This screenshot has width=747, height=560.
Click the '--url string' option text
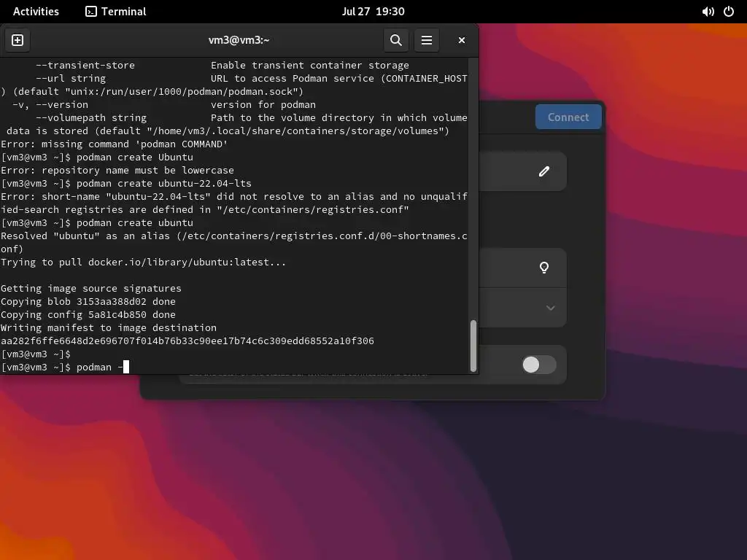coord(71,78)
